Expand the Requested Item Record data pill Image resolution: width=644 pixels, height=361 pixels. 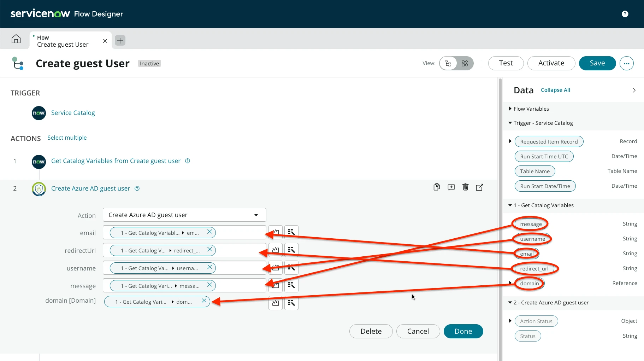(x=510, y=141)
